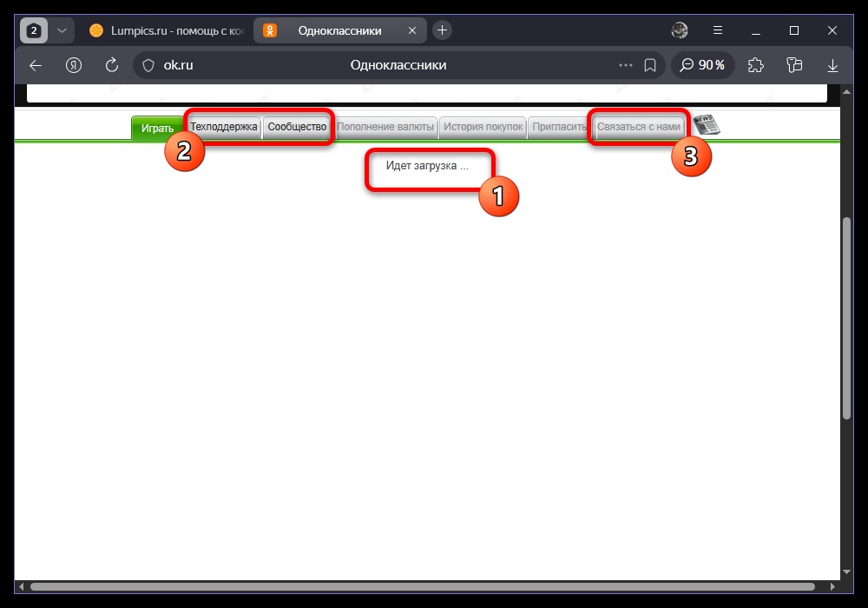This screenshot has height=608, width=868.
Task: Open site protection shield icon
Action: (148, 65)
